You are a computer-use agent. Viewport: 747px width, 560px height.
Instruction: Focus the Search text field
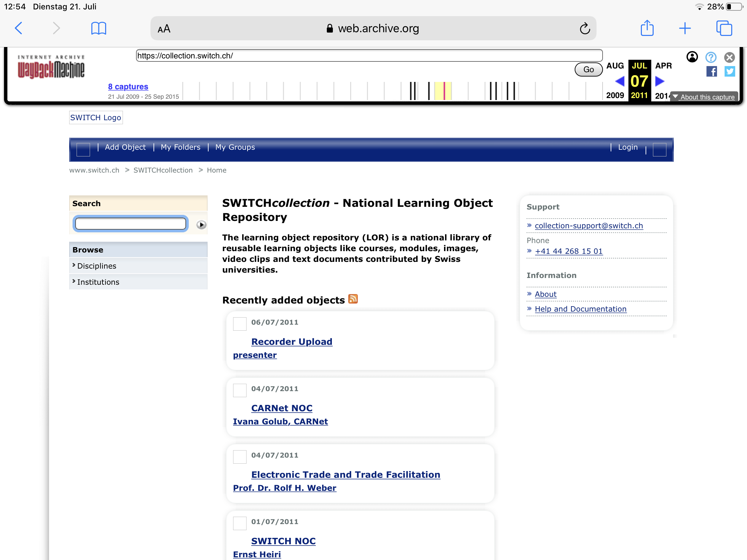pos(130,224)
